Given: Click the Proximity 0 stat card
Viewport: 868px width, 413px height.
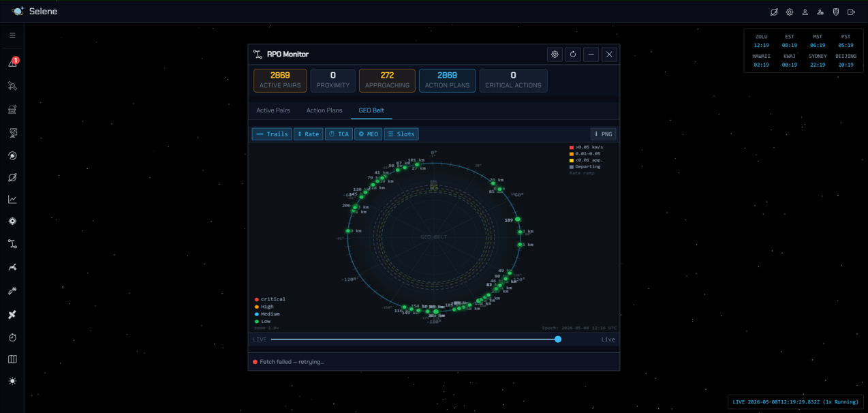Looking at the screenshot, I should click(333, 80).
